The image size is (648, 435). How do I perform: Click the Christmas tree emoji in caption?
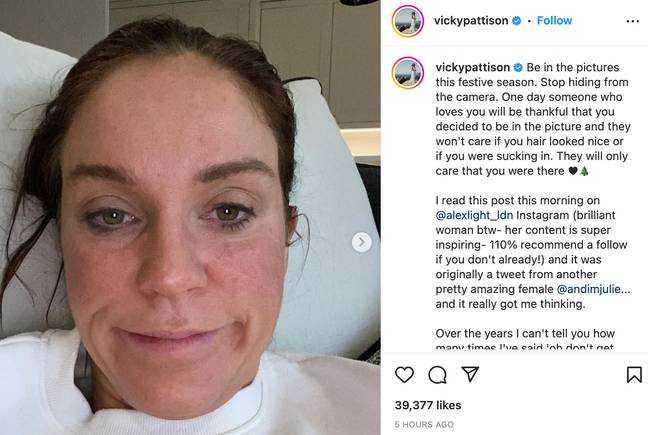tap(584, 171)
